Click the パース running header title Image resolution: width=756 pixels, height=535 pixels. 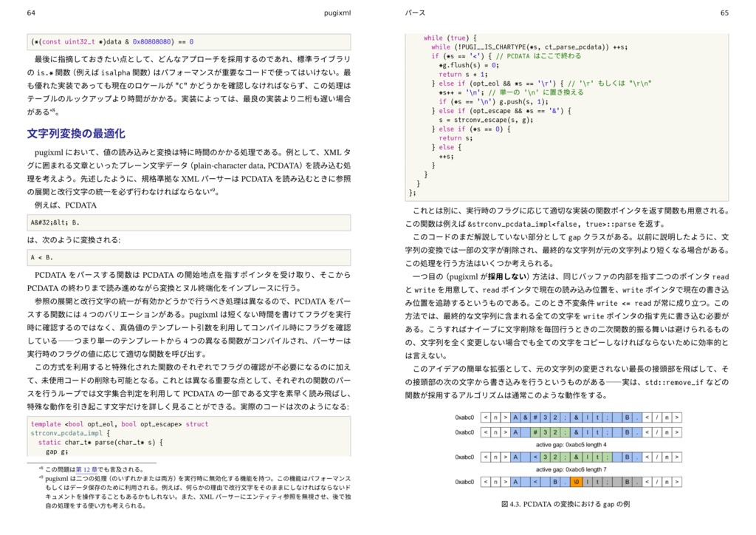415,13
